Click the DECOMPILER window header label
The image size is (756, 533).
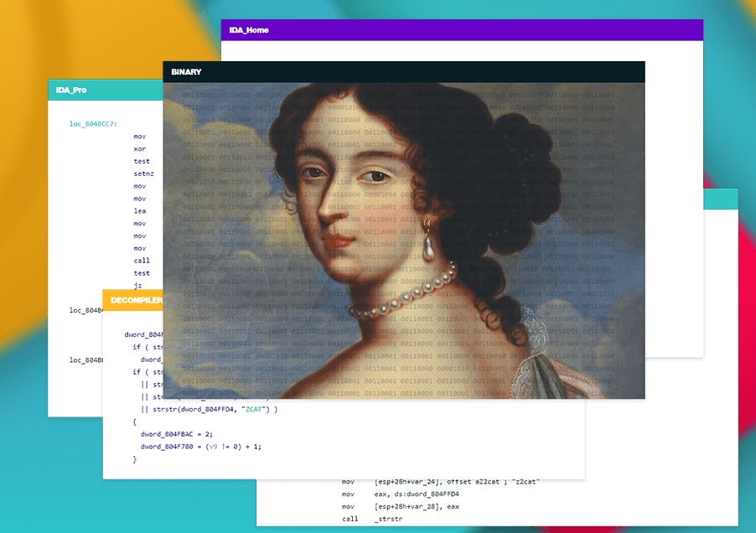[137, 300]
